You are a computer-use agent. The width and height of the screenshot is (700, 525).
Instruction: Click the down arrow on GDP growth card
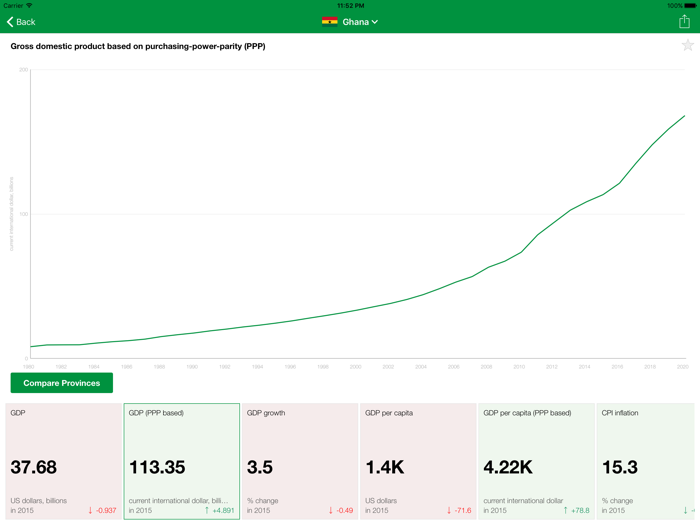(331, 511)
